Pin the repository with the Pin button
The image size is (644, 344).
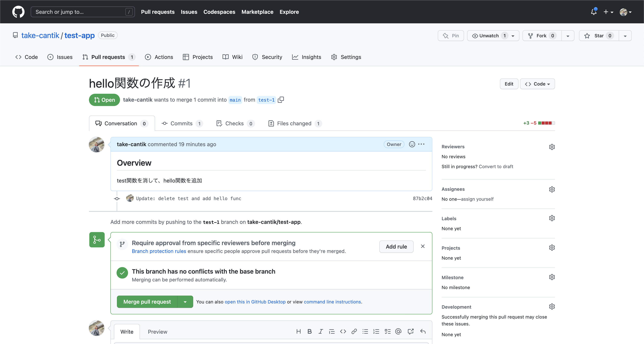point(451,36)
